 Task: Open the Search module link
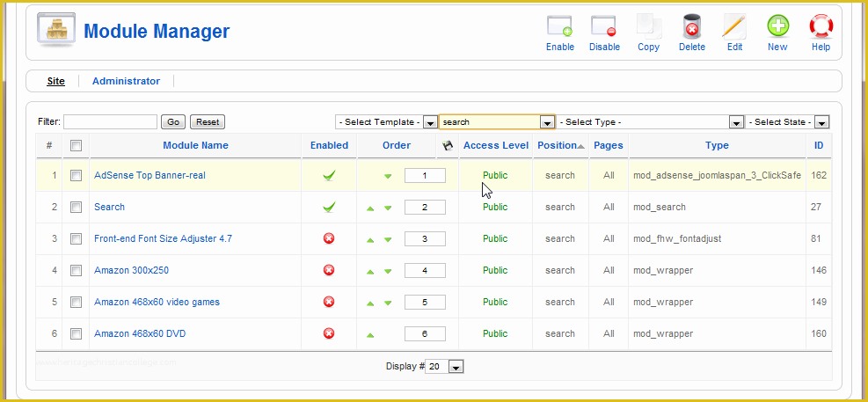(x=109, y=207)
